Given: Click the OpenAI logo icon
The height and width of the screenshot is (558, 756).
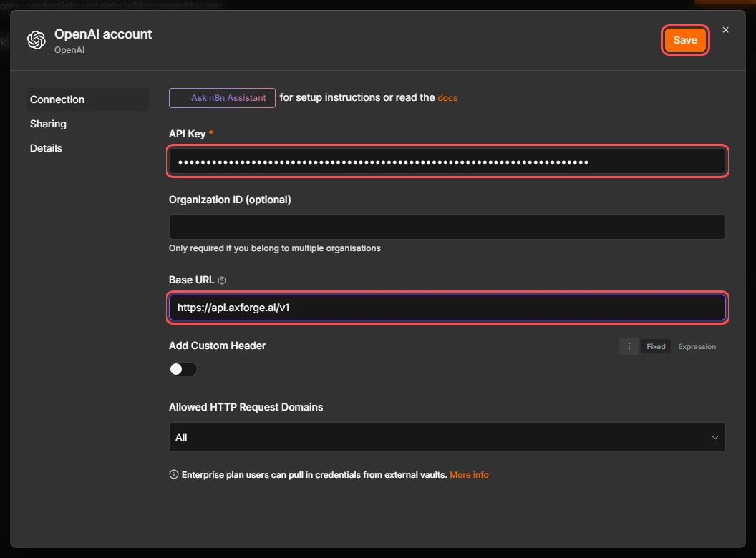Looking at the screenshot, I should pos(37,40).
